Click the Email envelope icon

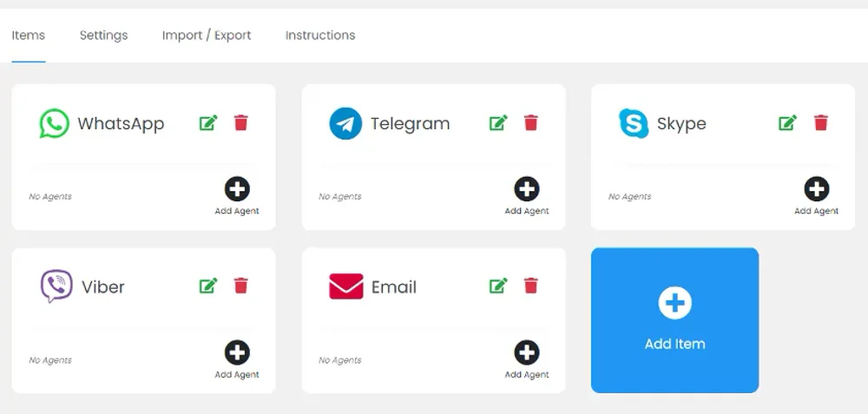346,286
